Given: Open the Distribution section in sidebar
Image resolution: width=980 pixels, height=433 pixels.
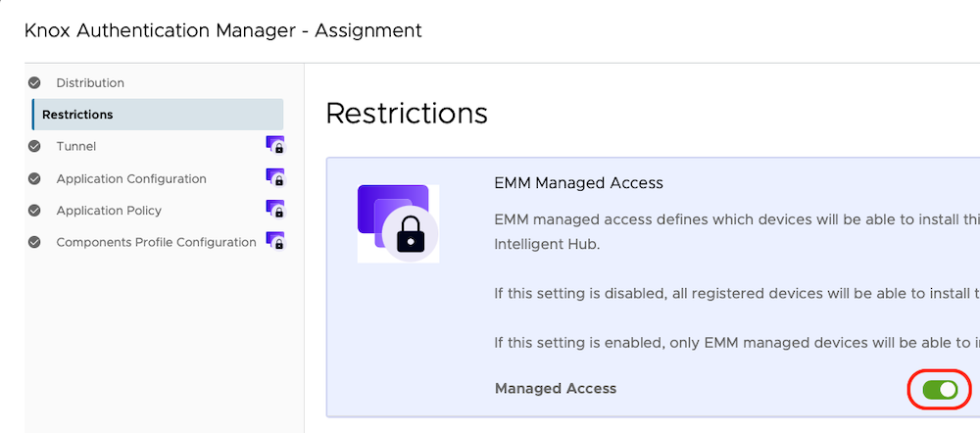Looking at the screenshot, I should point(90,83).
